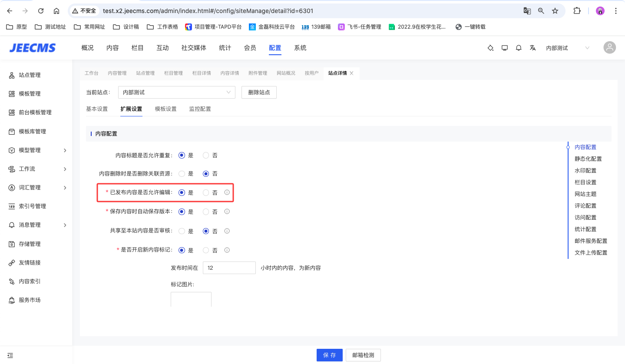Collapse the sidebar using bottom-left icon
Screen dimensions: 625x364
(10, 355)
